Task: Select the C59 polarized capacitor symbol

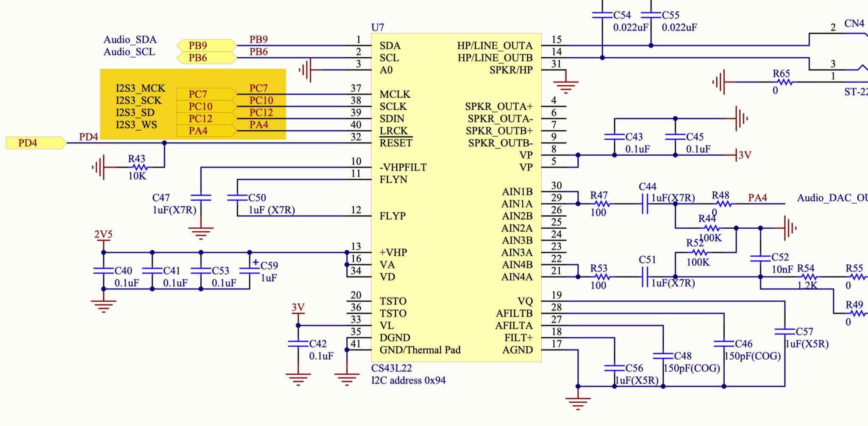Action: point(250,270)
